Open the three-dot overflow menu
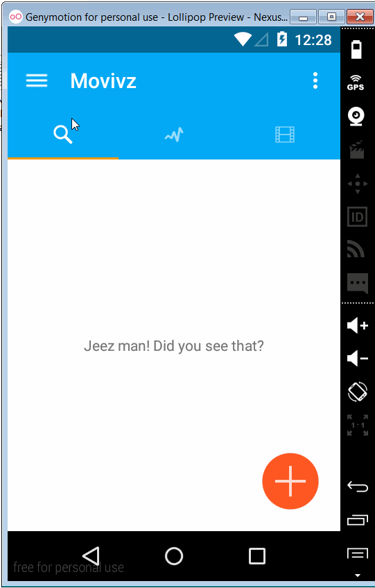Image resolution: width=375 pixels, height=588 pixels. coord(315,80)
